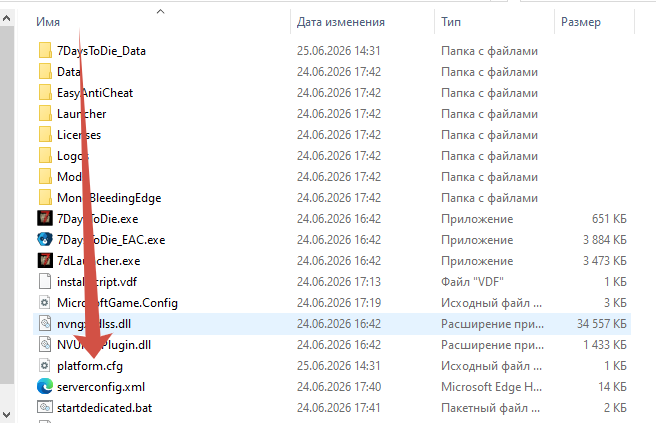Select the Data folder icon
Screen dimensions: 656x441
[45, 72]
